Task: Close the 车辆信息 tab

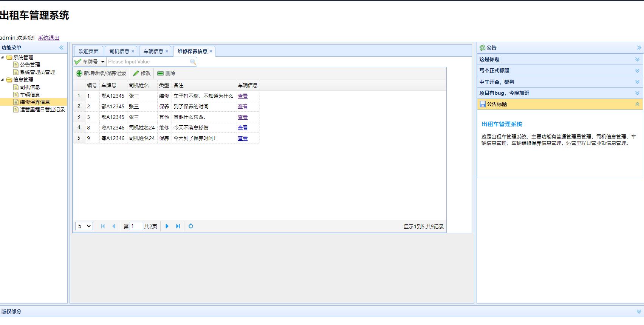Action: tap(167, 51)
